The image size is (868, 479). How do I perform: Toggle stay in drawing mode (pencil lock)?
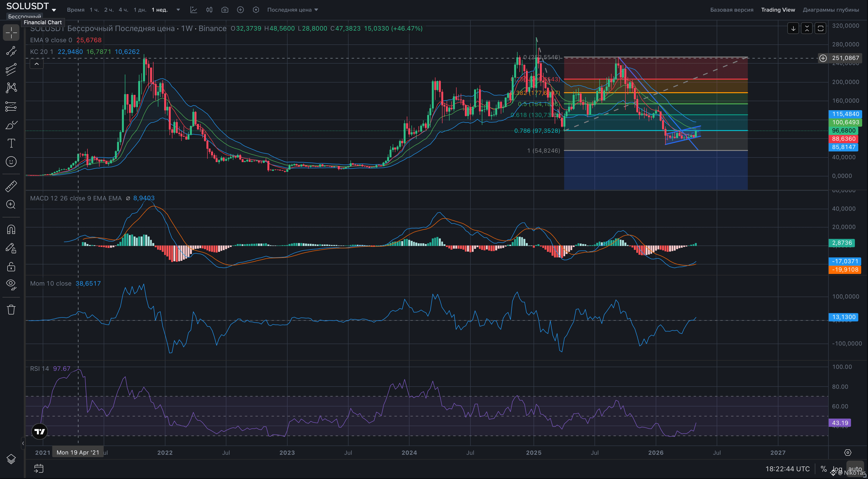point(11,248)
